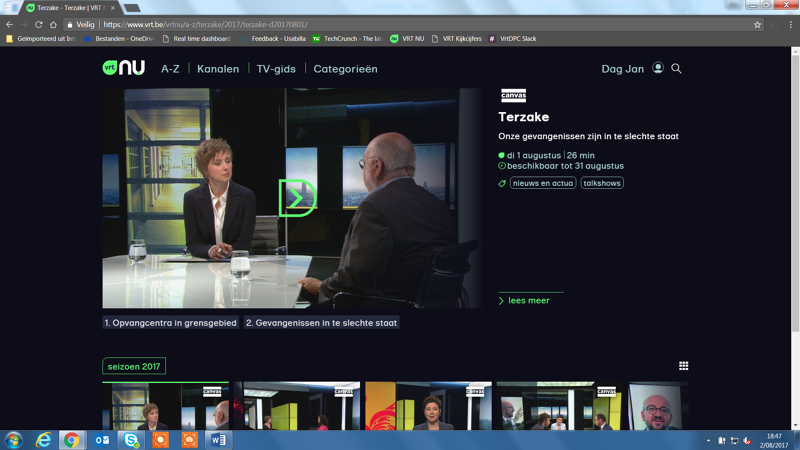Open Word from the Windows taskbar
Screen dimensions: 800x450
pyautogui.click(x=217, y=440)
